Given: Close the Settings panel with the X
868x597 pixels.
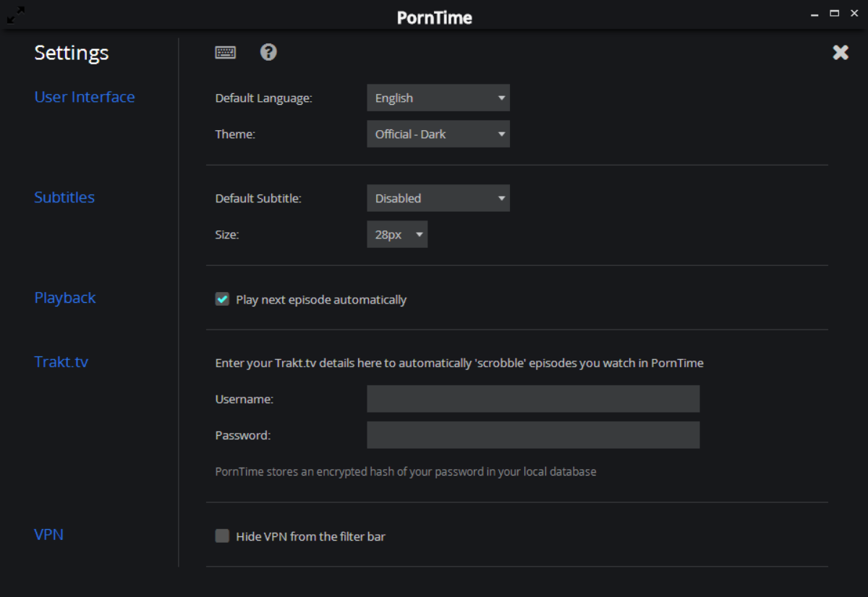Looking at the screenshot, I should coord(841,52).
